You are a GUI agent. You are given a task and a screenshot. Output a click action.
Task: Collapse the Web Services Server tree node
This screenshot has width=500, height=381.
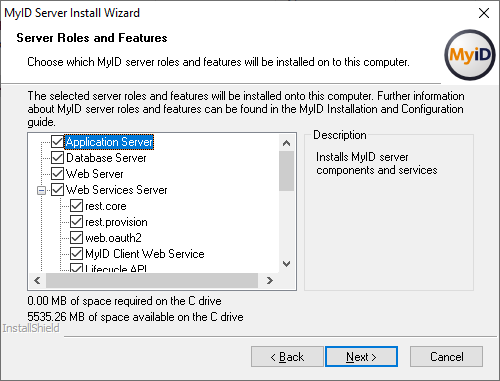point(41,190)
